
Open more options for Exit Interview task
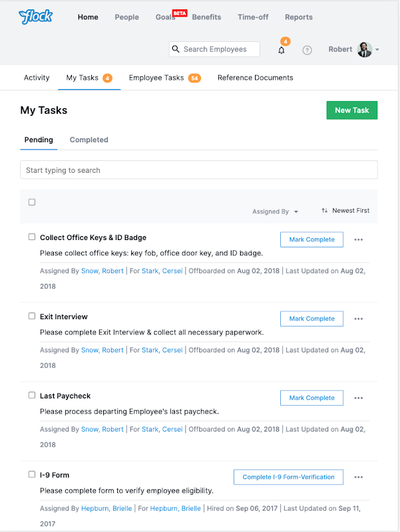click(359, 319)
